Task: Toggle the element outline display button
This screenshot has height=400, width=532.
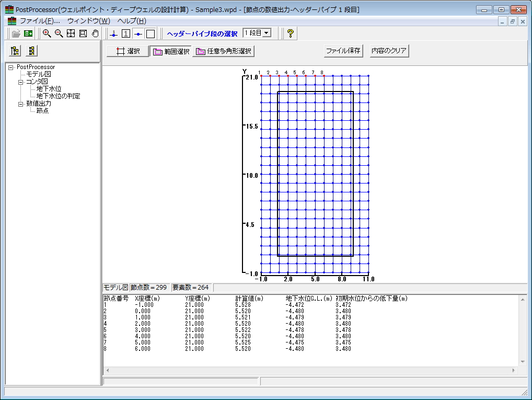Action: pos(151,33)
